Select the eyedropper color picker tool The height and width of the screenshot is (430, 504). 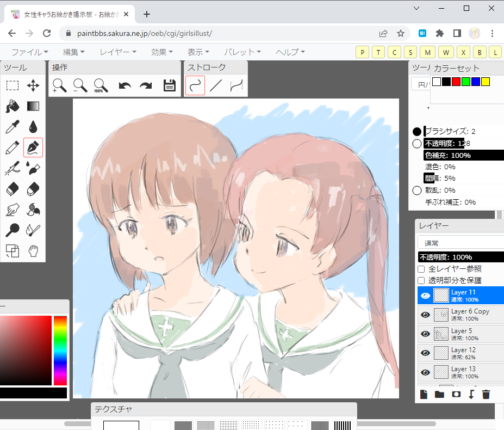(x=13, y=127)
